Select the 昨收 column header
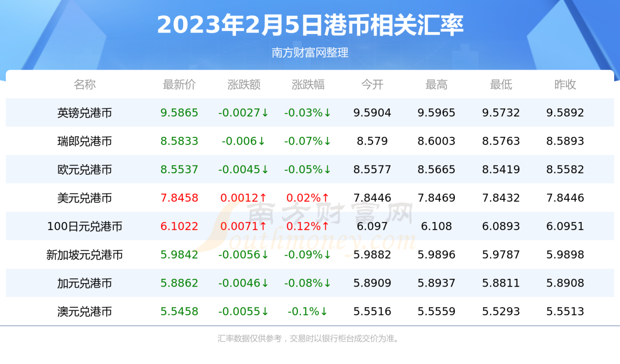Screen dimensions: 620x364 565,85
